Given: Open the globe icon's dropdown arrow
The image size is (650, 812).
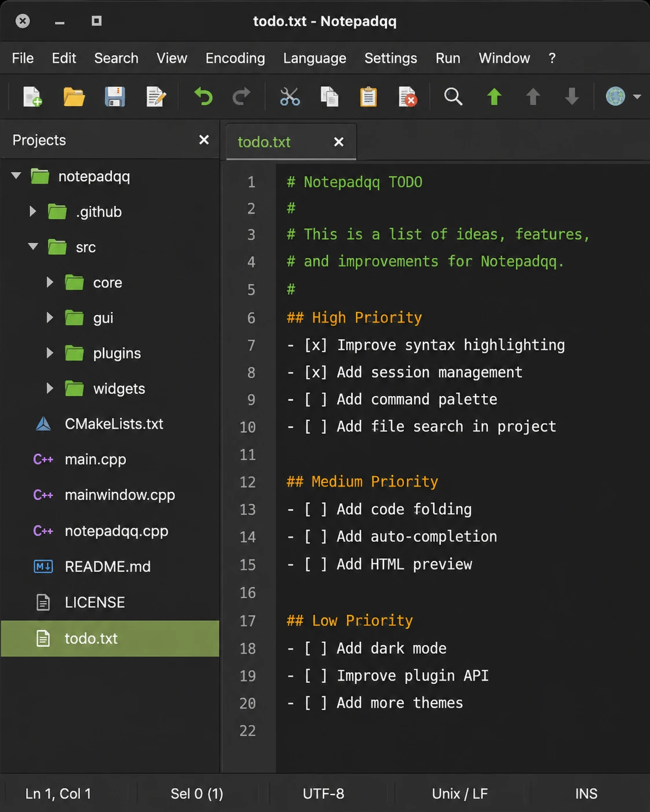Looking at the screenshot, I should [637, 97].
